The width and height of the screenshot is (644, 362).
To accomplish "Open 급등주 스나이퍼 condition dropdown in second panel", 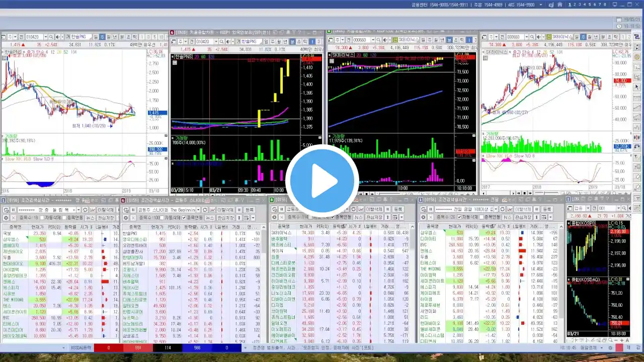I will pyautogui.click(x=198, y=209).
